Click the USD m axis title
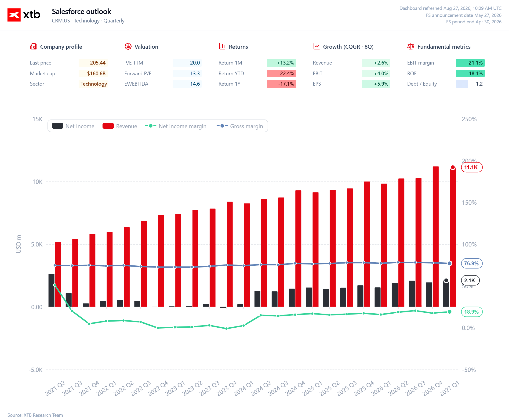The height and width of the screenshot is (420, 509). point(19,244)
